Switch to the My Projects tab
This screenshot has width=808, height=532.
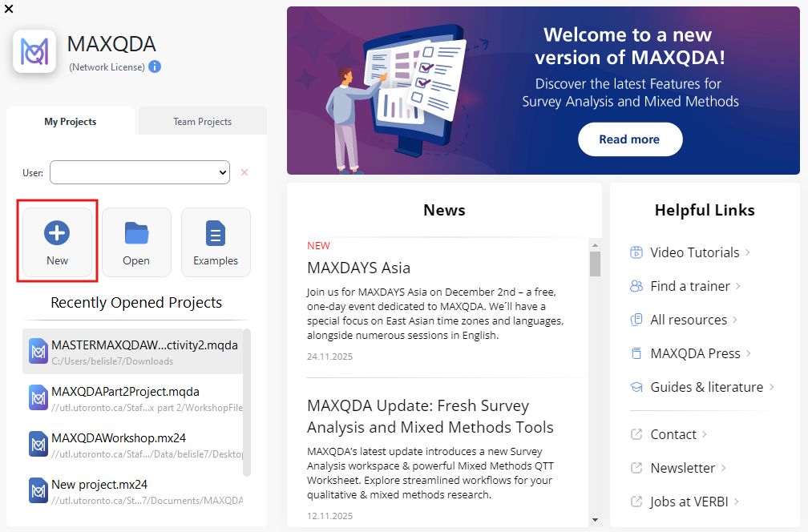[71, 122]
